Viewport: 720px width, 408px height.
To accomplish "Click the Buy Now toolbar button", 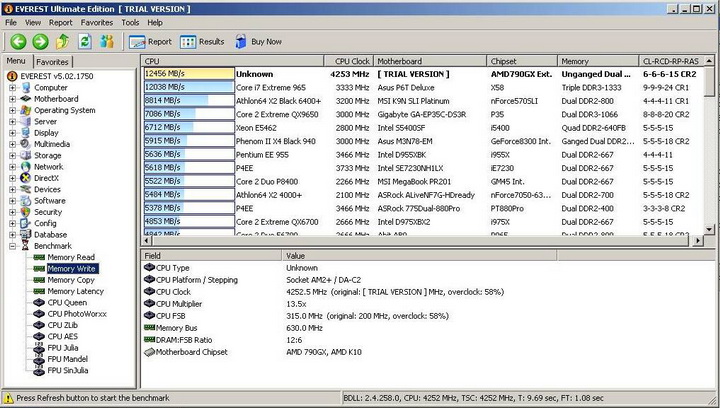I will (x=258, y=42).
